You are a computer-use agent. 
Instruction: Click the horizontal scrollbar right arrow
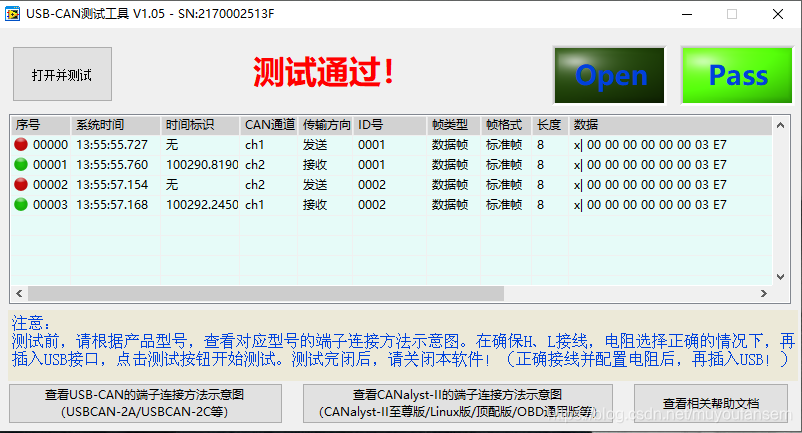tap(764, 293)
